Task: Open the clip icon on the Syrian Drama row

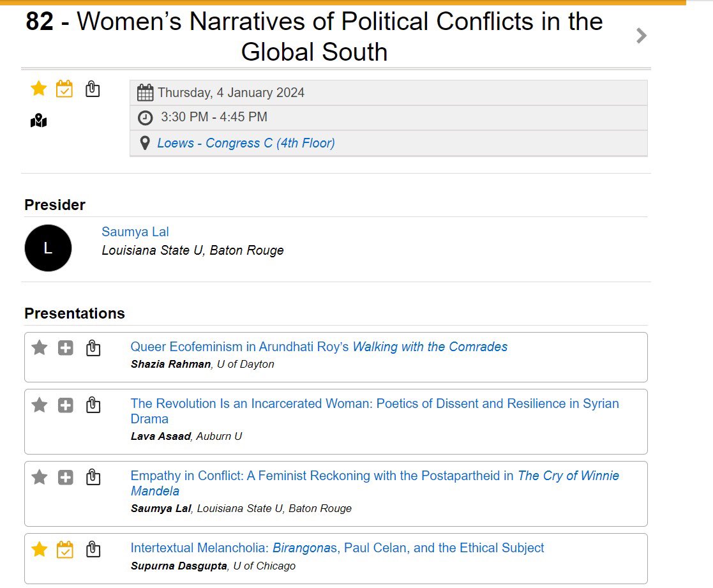Action: (x=93, y=405)
